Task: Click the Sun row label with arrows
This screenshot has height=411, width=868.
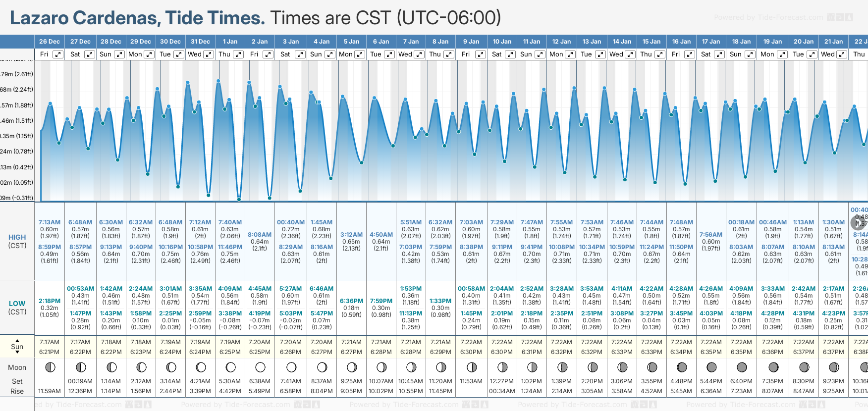Action: click(17, 346)
